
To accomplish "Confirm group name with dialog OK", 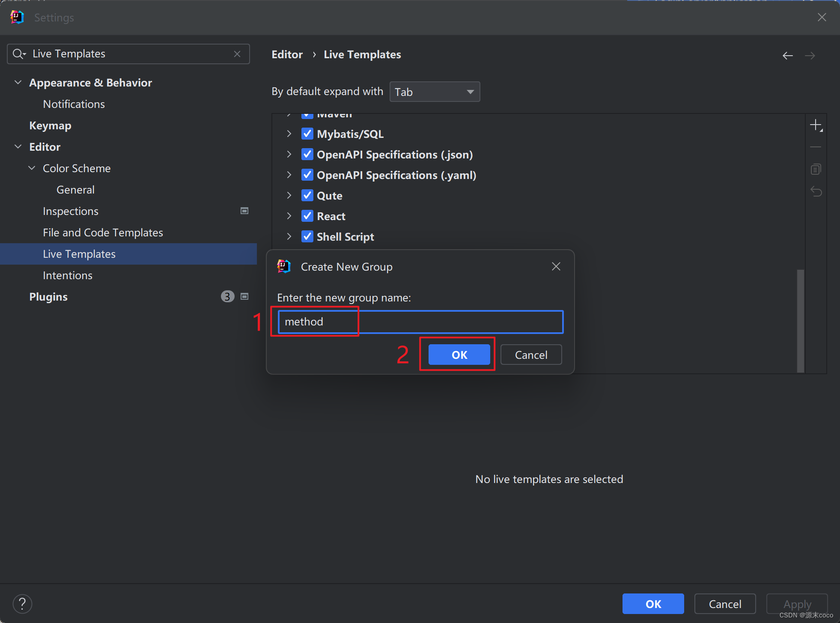I will click(x=459, y=355).
